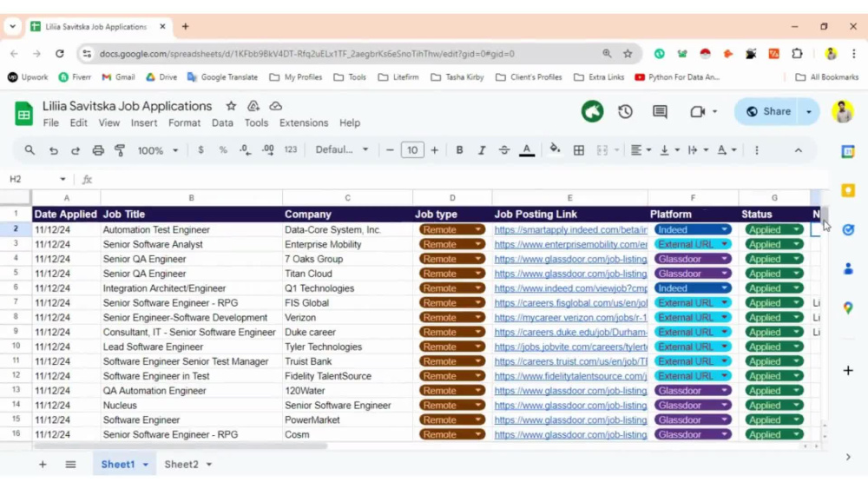Increase font size with plus button
Viewport: 868px width, 489px height.
435,150
